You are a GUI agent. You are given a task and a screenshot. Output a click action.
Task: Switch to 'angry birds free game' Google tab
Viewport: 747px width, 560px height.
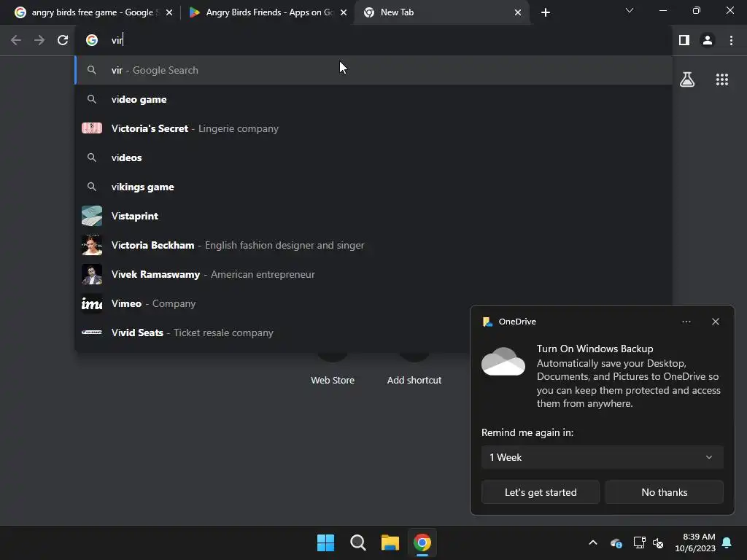[93, 12]
